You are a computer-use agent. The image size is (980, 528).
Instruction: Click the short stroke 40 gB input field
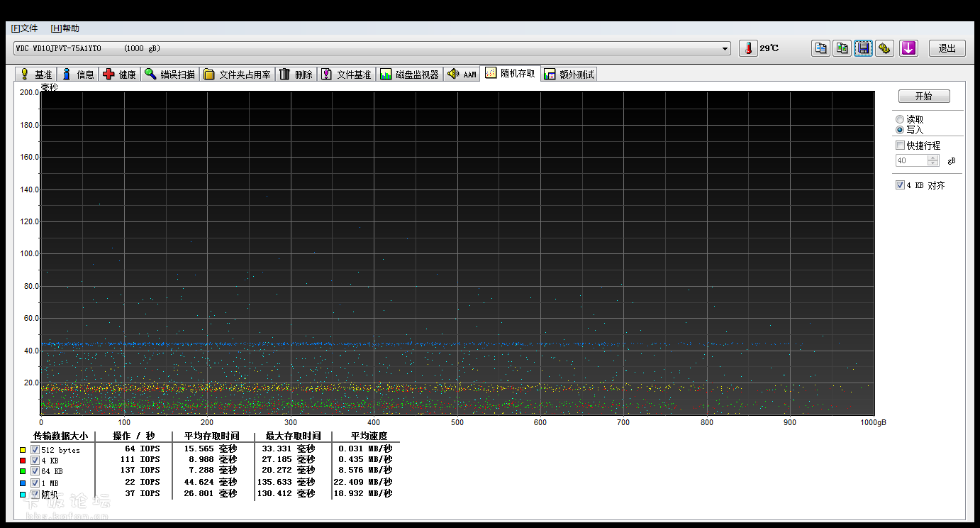pyautogui.click(x=911, y=161)
